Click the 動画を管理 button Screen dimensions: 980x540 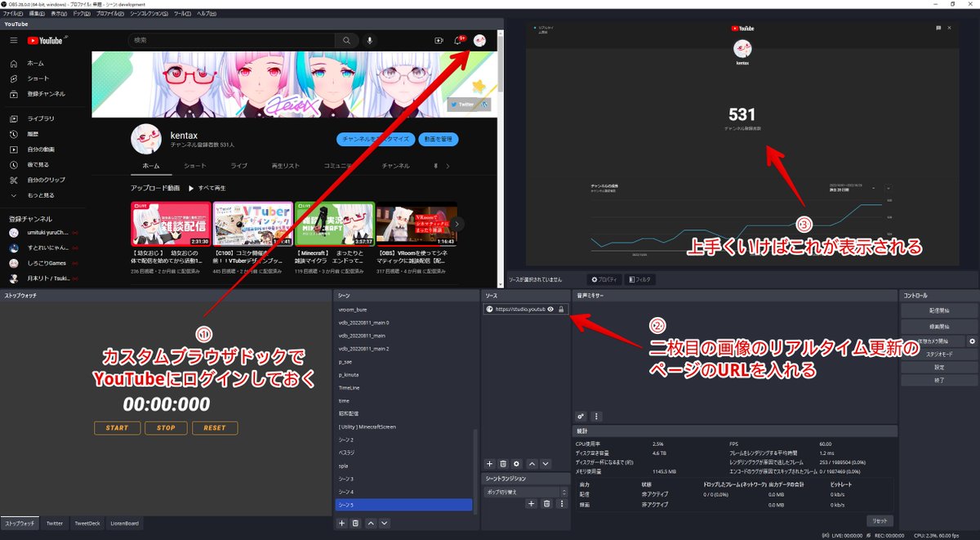pos(440,140)
